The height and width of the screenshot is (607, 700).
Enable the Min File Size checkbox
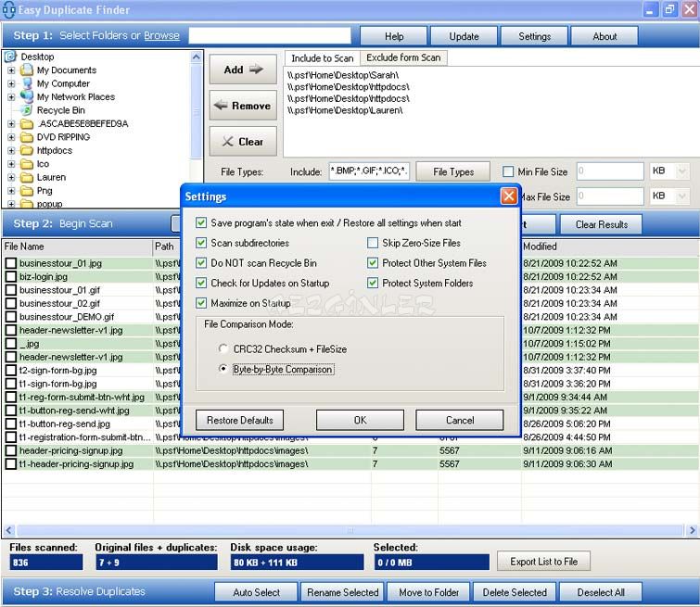click(x=508, y=171)
